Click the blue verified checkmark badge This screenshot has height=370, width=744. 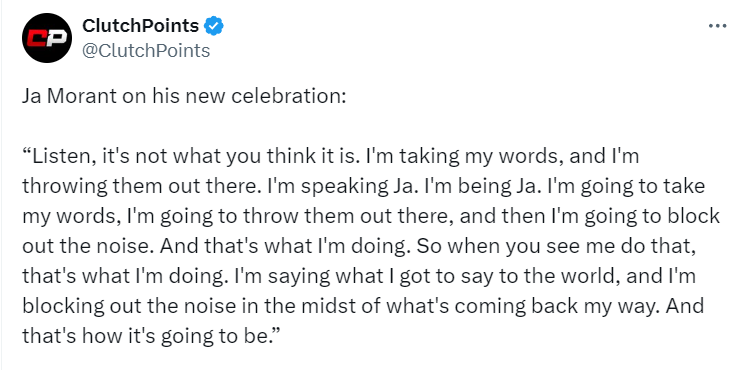pyautogui.click(x=214, y=26)
